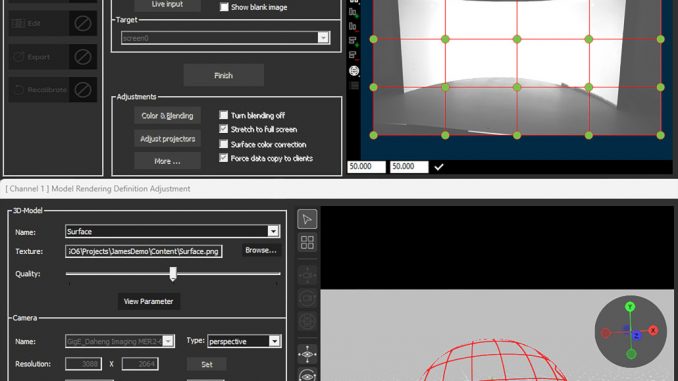
Task: Confirm values with the checkmark icon
Action: 438,167
